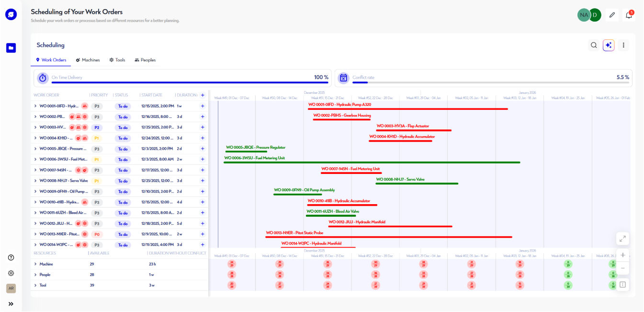644x312 pixels.
Task: Zoom out of the timeline with the minus icon
Action: pos(623,268)
